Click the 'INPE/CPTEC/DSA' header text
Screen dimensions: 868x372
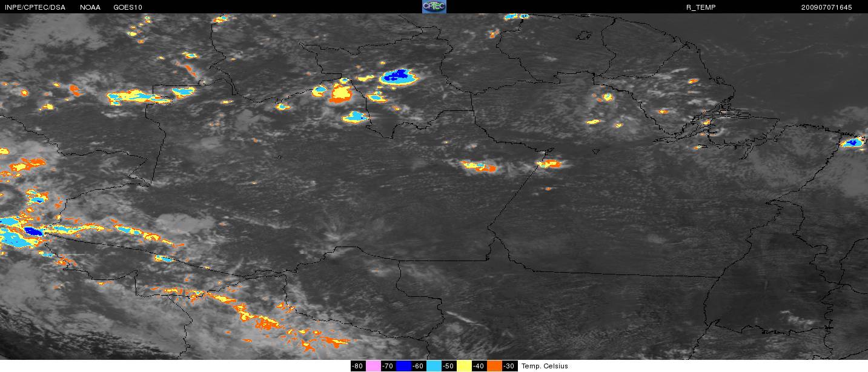point(35,7)
